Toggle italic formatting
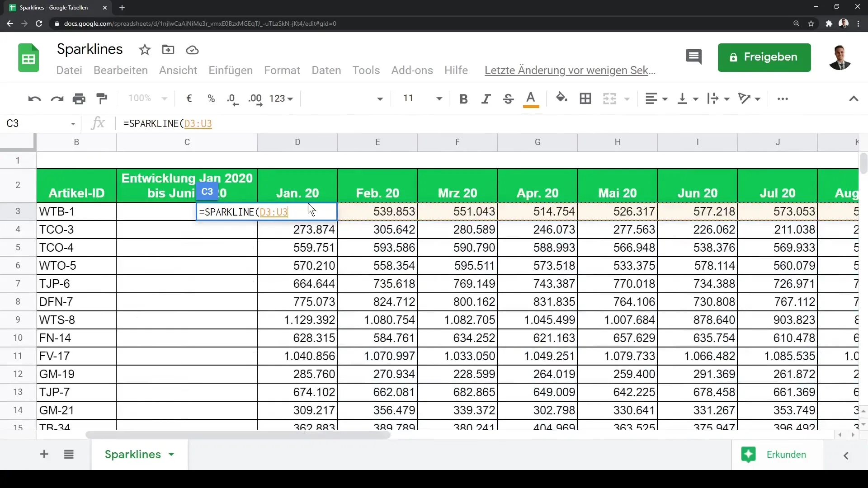868x488 pixels. [486, 99]
